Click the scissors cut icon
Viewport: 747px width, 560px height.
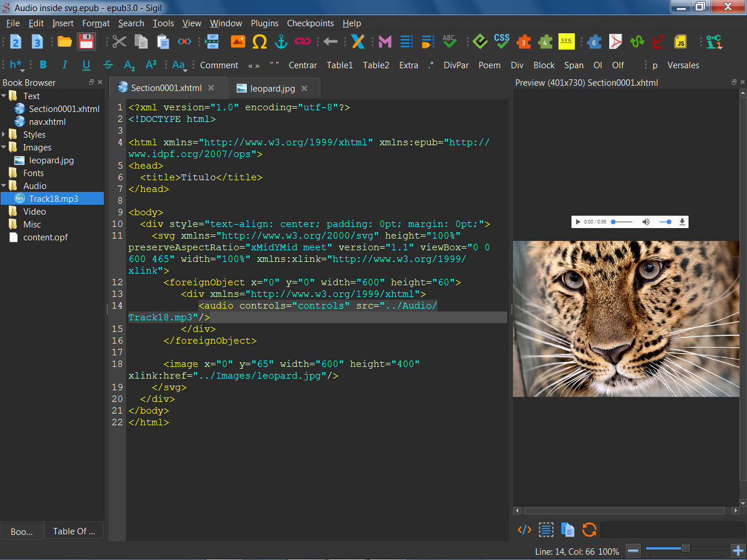click(119, 41)
